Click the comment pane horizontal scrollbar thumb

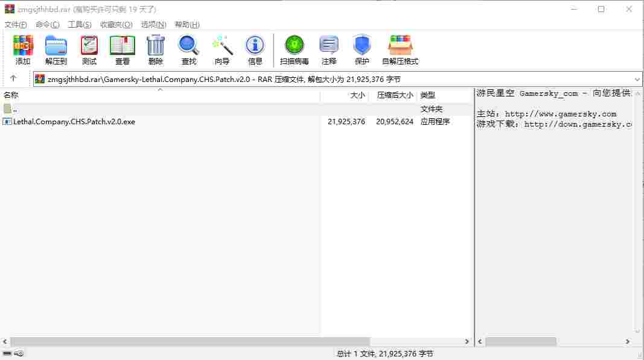pyautogui.click(x=520, y=341)
